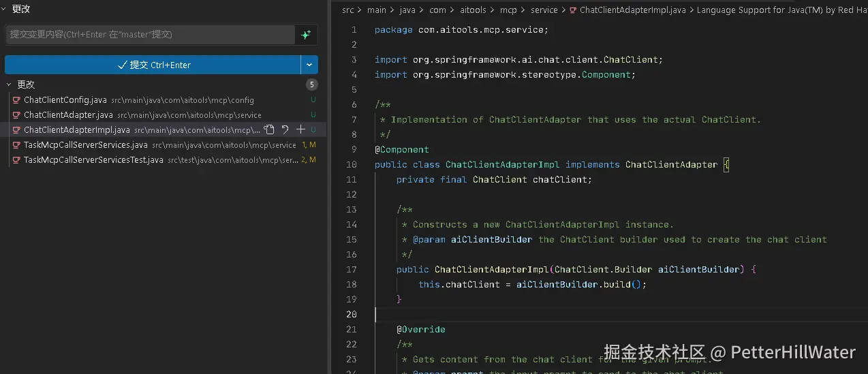This screenshot has height=374, width=868.
Task: Click Java file icon of TaskMcpCallServerServicesTest.java
Action: pyautogui.click(x=17, y=160)
